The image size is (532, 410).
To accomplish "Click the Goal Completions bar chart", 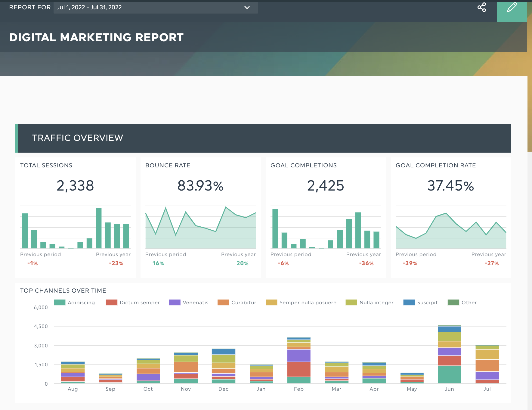I will pos(326,227).
